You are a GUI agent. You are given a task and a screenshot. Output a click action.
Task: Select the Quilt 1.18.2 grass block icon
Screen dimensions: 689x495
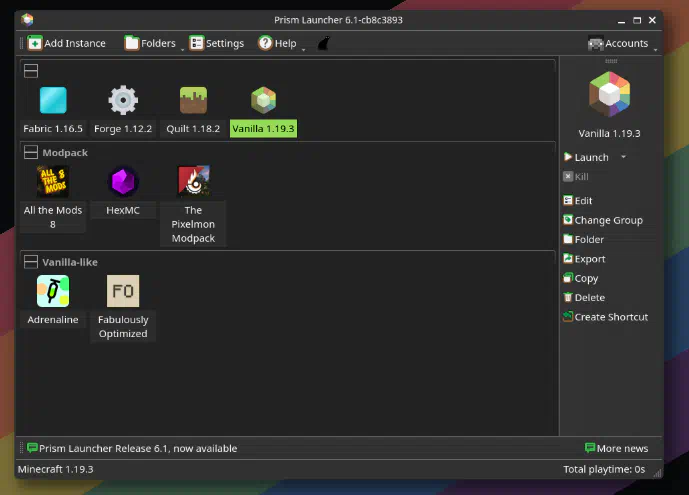point(193,100)
